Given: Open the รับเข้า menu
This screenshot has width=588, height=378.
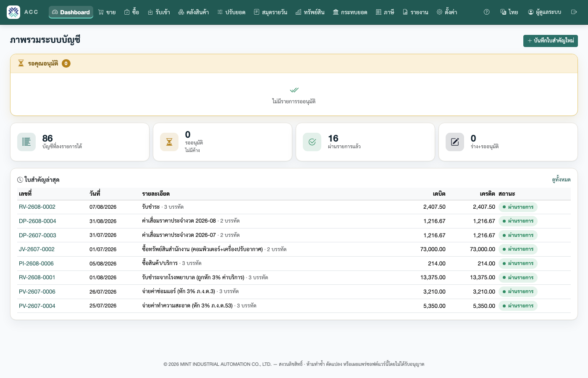Looking at the screenshot, I should pyautogui.click(x=159, y=12).
